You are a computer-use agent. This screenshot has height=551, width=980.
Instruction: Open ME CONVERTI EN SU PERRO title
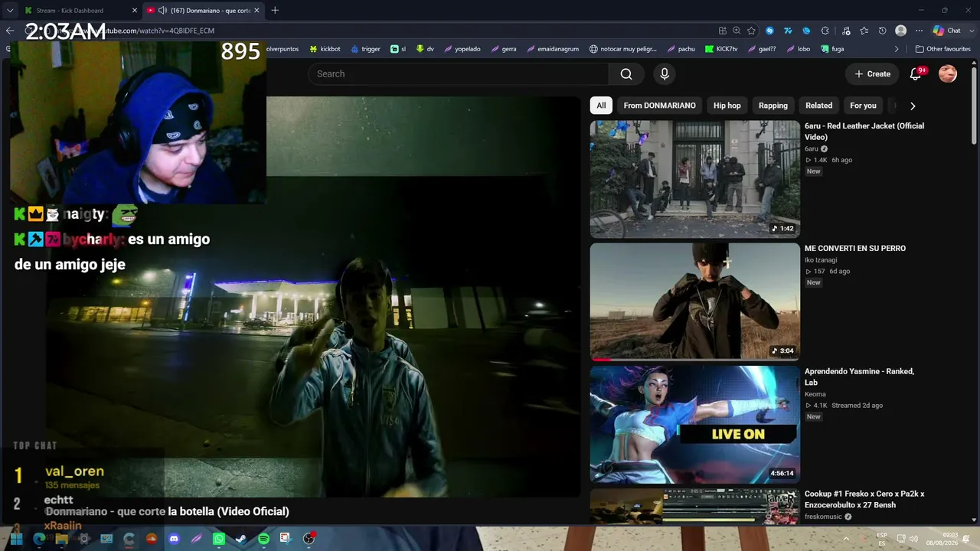[855, 249]
